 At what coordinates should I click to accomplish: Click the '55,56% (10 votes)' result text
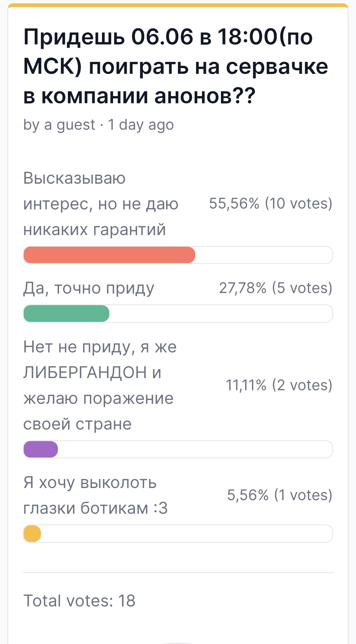271,203
